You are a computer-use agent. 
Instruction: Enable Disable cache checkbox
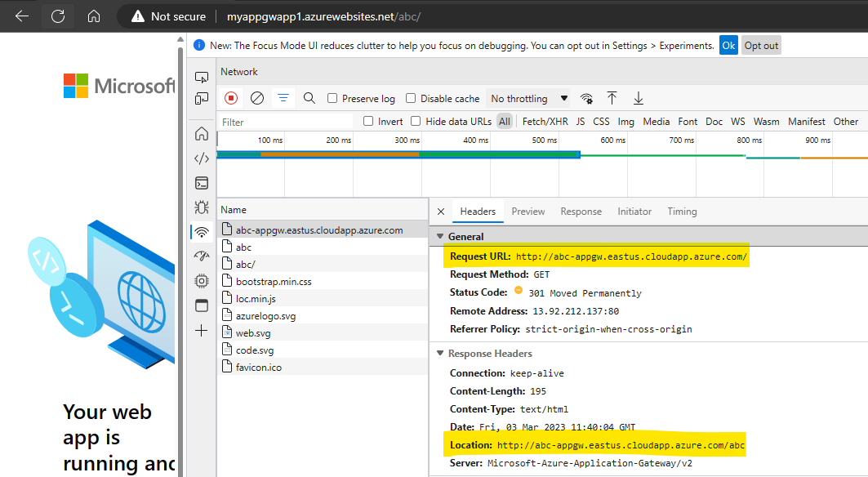(x=411, y=98)
